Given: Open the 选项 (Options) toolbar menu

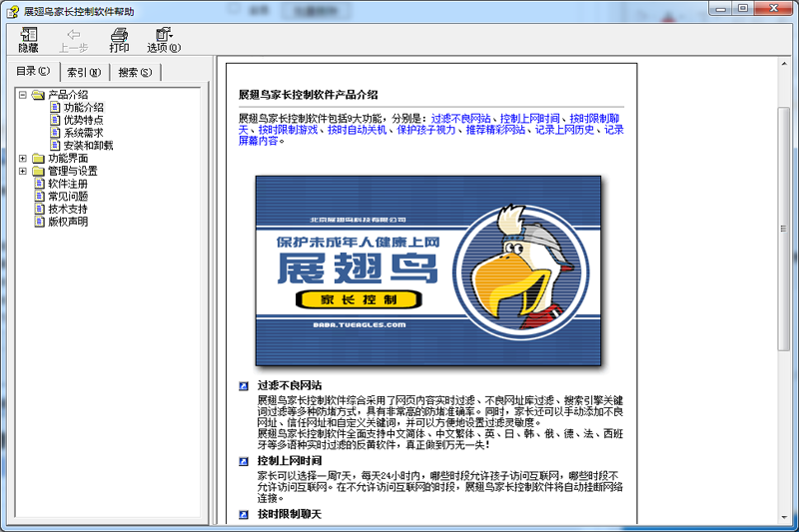Looking at the screenshot, I should click(x=164, y=40).
